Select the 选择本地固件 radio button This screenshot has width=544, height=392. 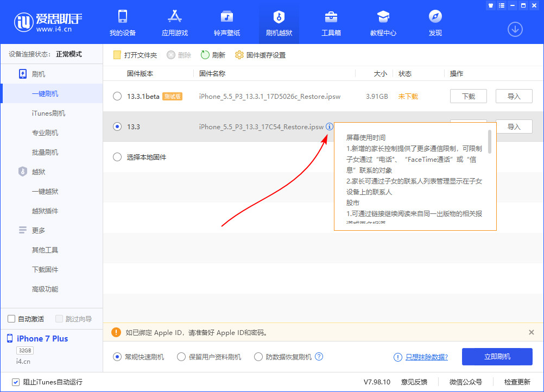coord(117,157)
